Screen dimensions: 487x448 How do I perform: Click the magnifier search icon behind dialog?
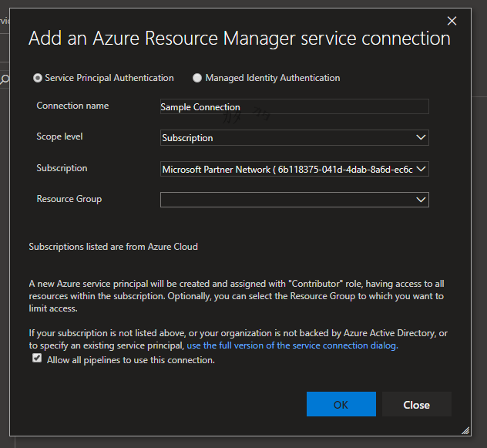coord(4,79)
